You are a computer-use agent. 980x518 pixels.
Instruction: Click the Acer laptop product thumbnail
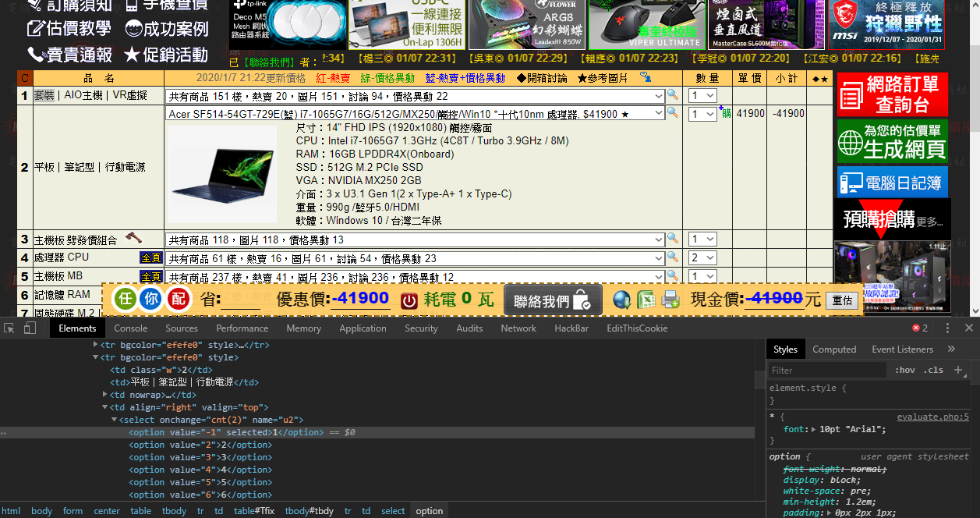pyautogui.click(x=222, y=175)
